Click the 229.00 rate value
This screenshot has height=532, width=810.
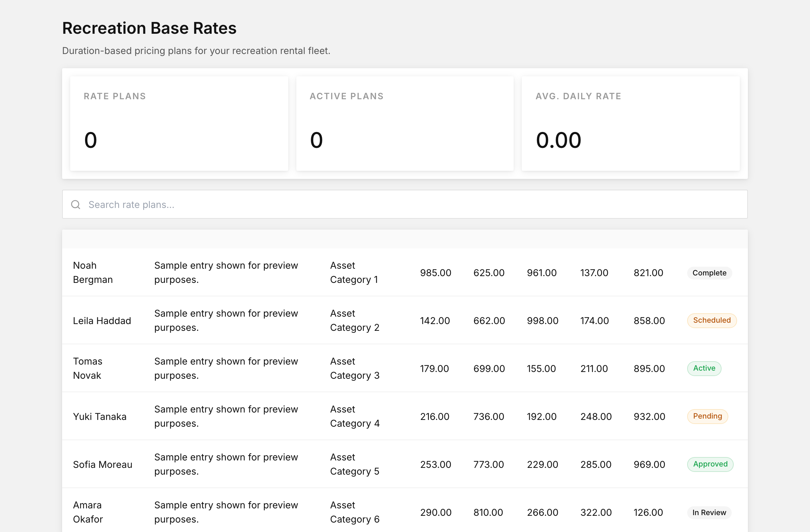542,464
